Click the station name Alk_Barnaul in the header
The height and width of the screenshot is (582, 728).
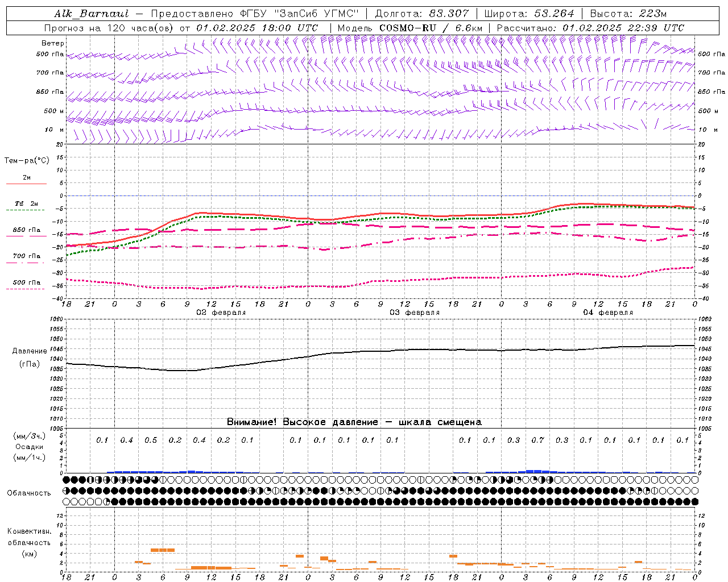pyautogui.click(x=92, y=14)
